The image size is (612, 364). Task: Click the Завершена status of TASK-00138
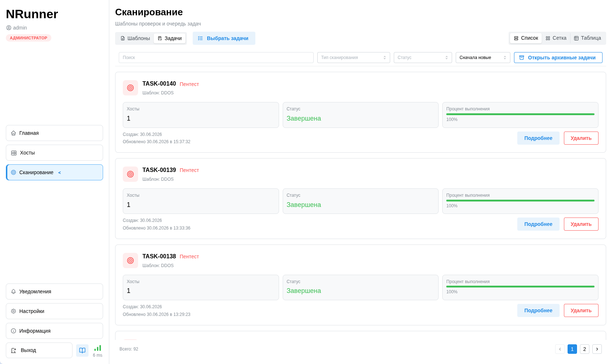point(304,291)
